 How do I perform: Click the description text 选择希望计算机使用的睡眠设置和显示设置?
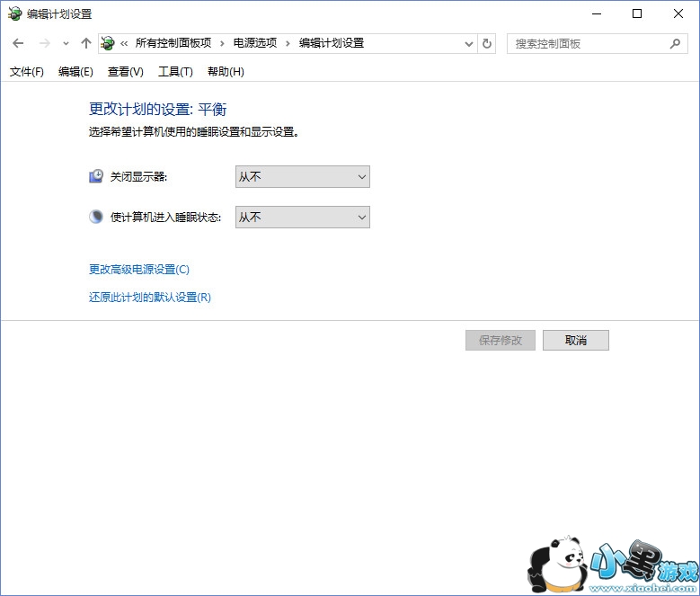194,132
